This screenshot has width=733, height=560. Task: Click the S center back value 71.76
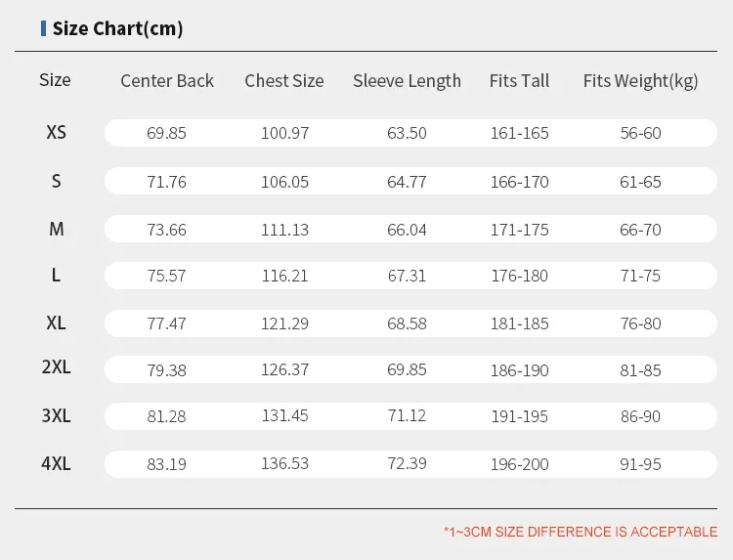[x=166, y=182]
